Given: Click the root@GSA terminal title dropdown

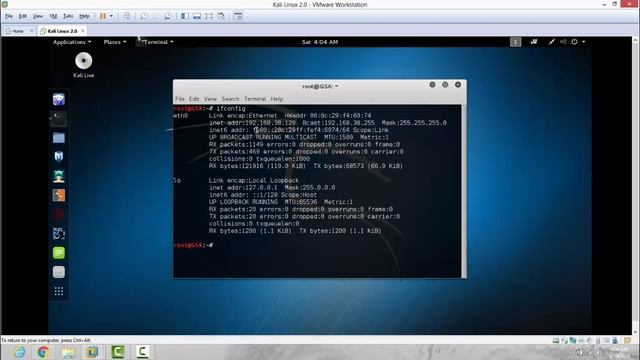Looking at the screenshot, I should 320,86.
